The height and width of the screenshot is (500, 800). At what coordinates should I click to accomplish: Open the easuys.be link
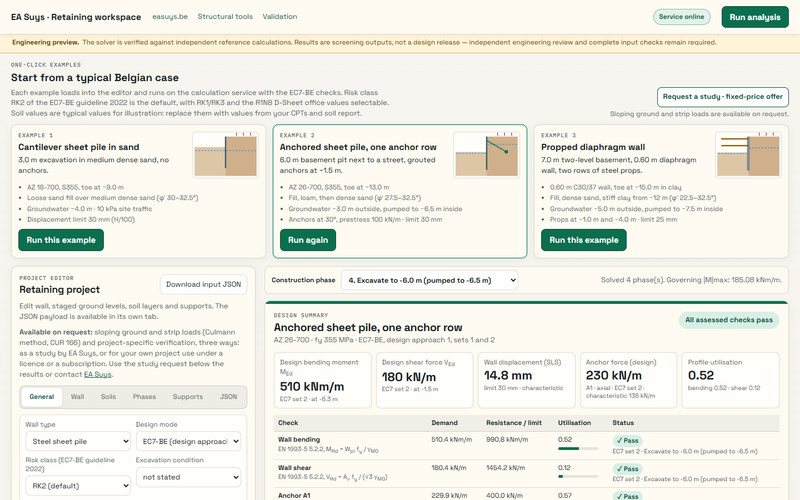point(170,16)
